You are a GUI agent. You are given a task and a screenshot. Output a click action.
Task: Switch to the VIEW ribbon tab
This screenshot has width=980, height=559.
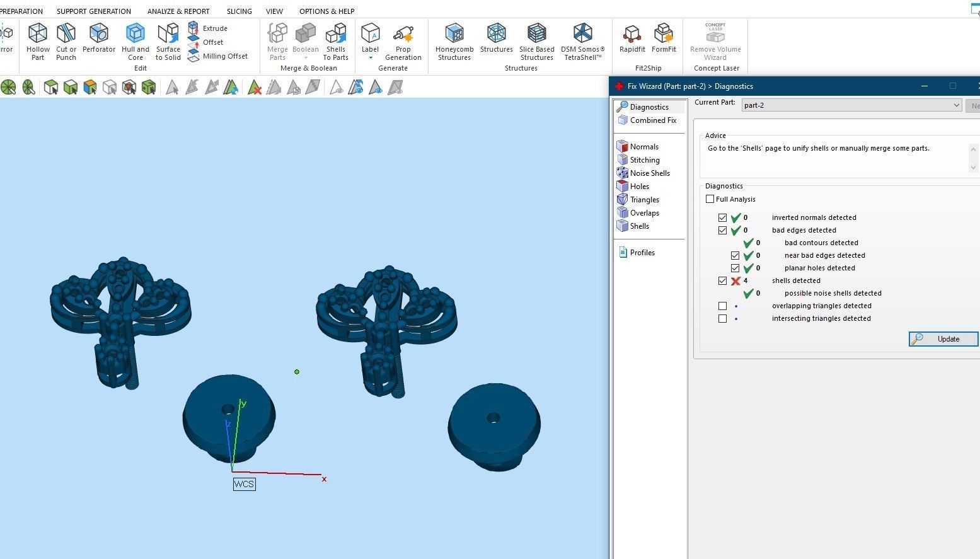(x=274, y=11)
